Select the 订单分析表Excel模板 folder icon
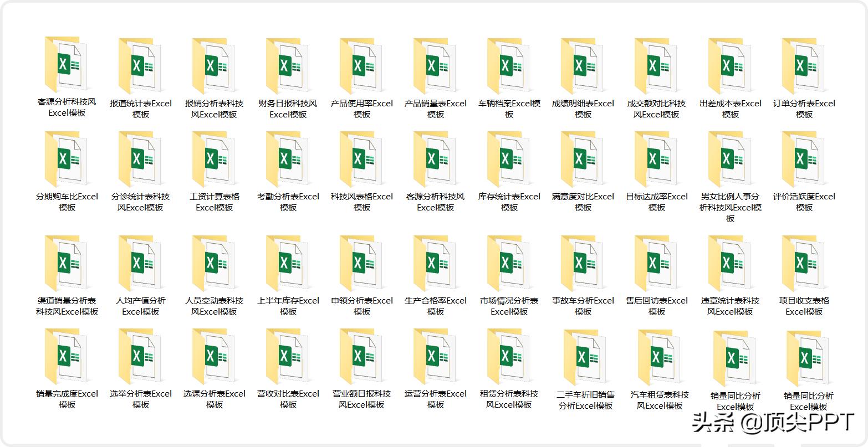 coord(804,65)
